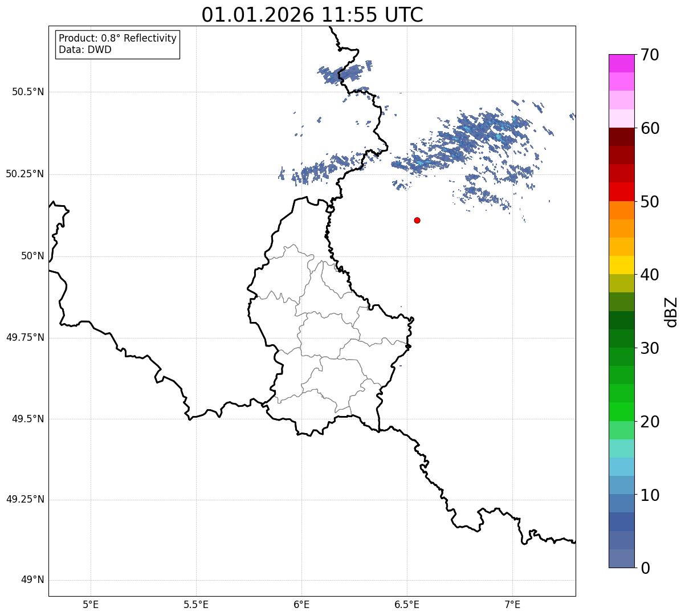
Task: Click the bright green swatch just above 20
Action: [621, 412]
